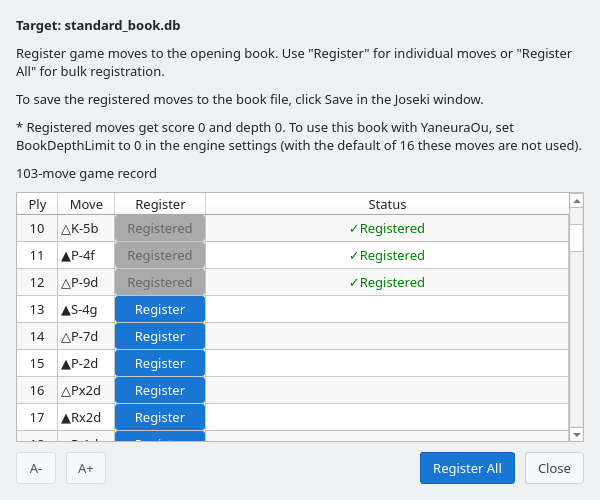Increase font size with A+ button

(x=86, y=468)
